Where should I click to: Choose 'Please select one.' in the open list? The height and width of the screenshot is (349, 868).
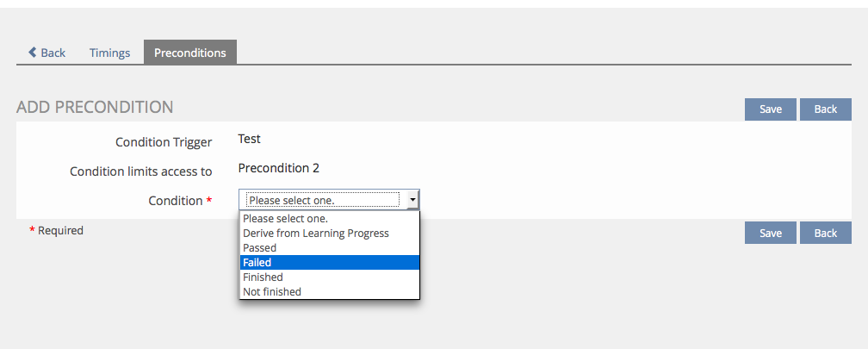coord(285,219)
